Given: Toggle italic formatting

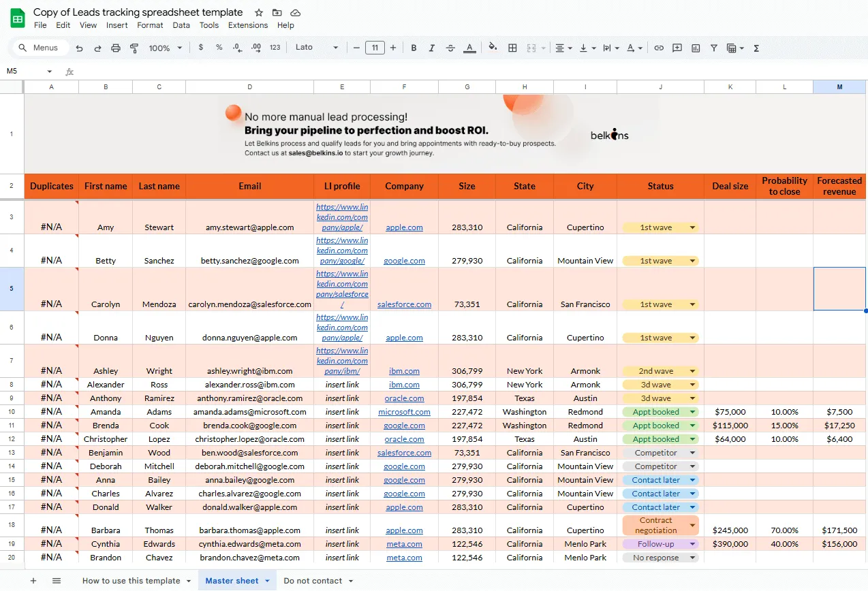Looking at the screenshot, I should (x=432, y=48).
